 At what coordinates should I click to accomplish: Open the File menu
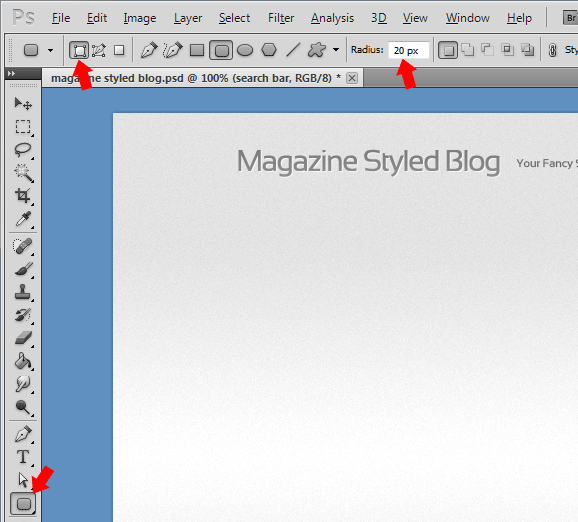click(x=61, y=18)
